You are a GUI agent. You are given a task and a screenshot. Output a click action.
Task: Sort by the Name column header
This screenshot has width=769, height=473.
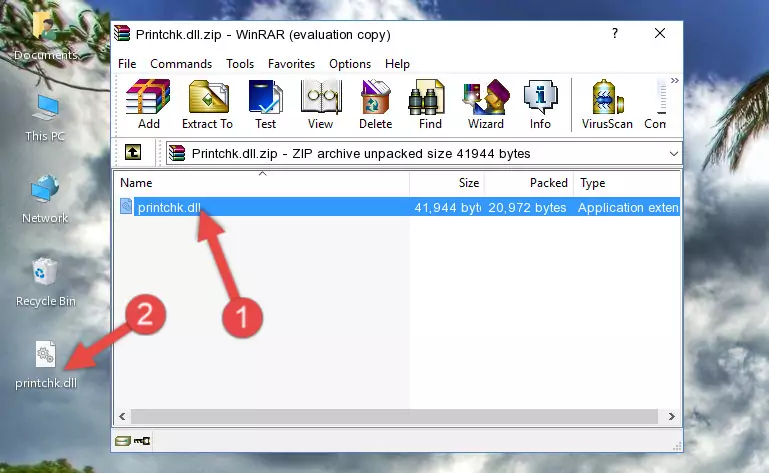262,183
